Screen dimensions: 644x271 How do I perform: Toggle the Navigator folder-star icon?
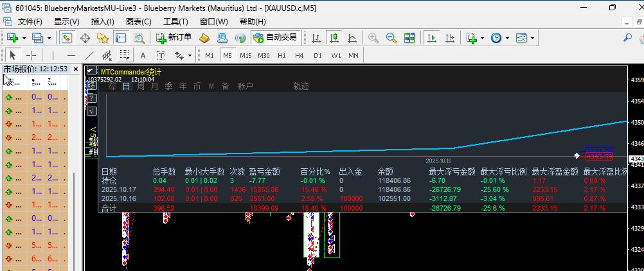(103, 38)
